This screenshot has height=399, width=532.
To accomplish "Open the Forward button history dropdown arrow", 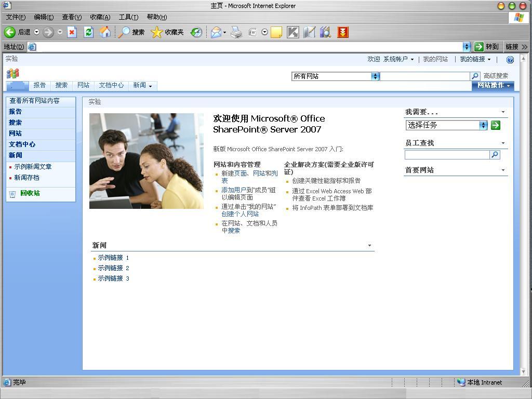I will (60, 32).
